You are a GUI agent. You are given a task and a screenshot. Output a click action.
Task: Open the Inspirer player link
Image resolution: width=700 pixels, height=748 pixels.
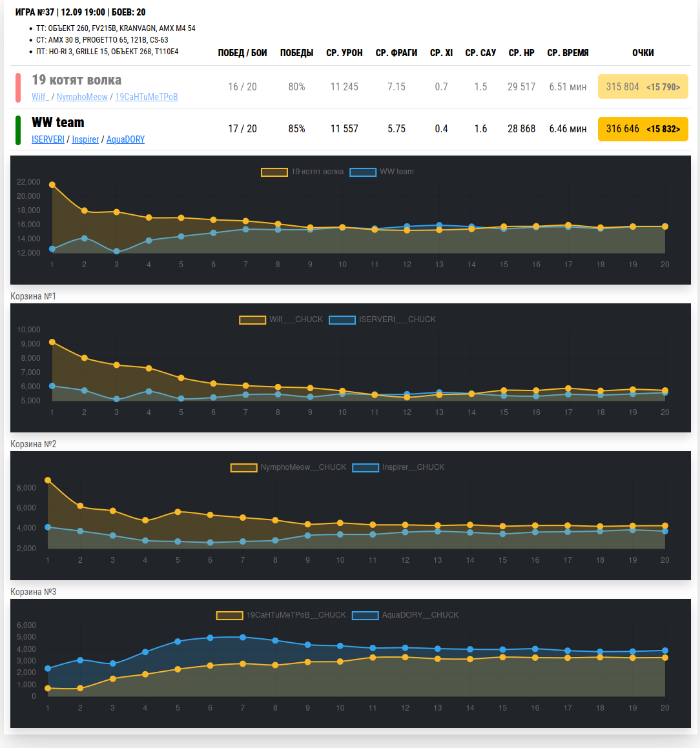click(x=85, y=139)
